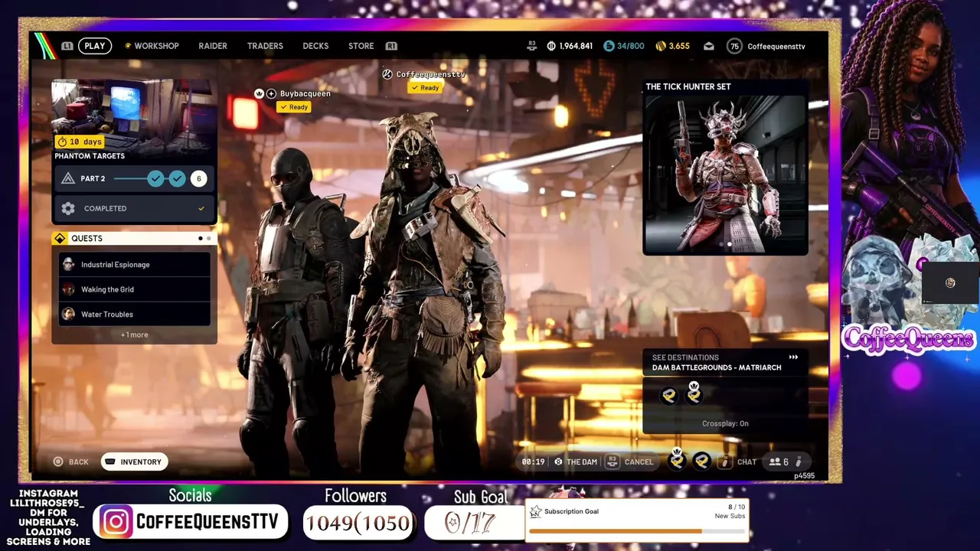Viewport: 980px width, 551px height.
Task: Click the Industrial Espionage trader portrait
Action: pos(68,265)
